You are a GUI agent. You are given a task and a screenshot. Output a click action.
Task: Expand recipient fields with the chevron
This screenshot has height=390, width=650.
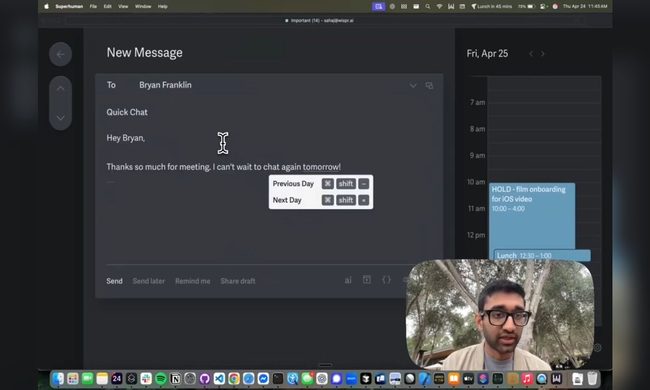point(413,85)
